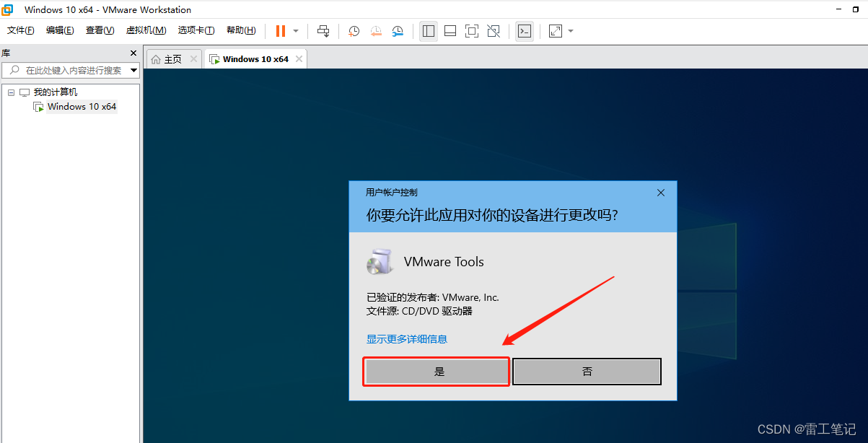This screenshot has height=443, width=868.
Task: Open the 虚拟机(M) menu
Action: pos(146,30)
